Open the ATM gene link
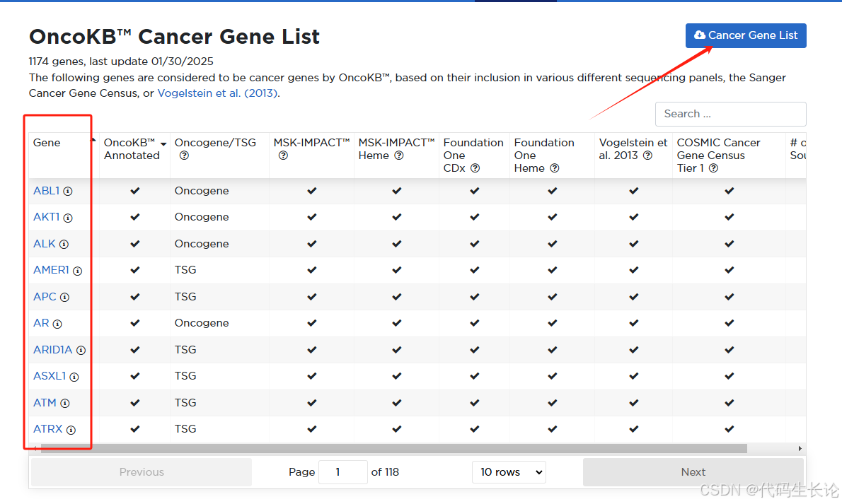Image resolution: width=842 pixels, height=504 pixels. tap(45, 403)
